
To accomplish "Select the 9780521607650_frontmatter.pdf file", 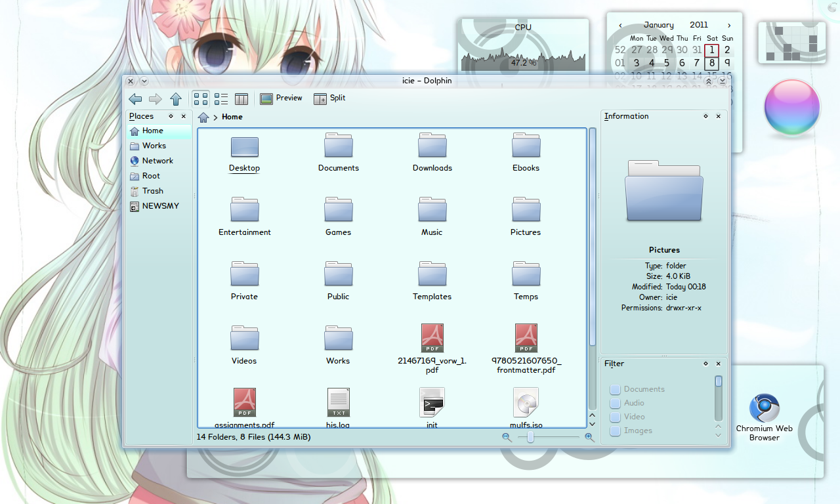I will [526, 349].
